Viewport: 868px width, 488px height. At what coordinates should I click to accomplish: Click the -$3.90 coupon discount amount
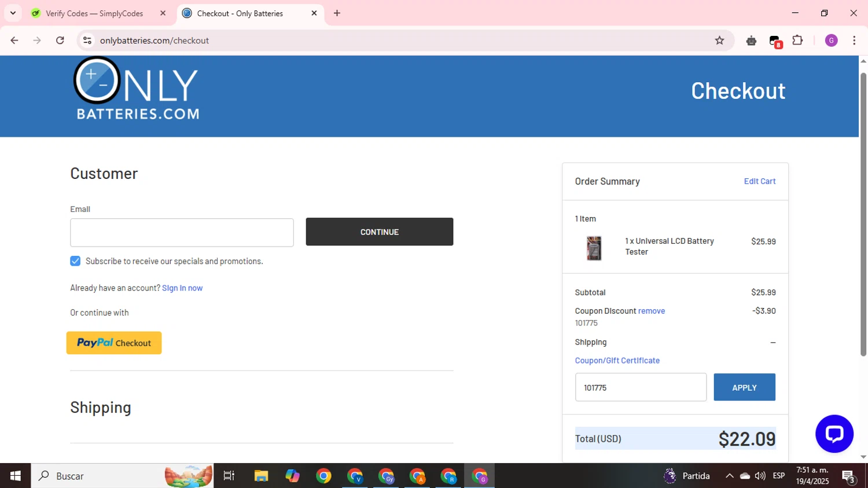point(764,311)
